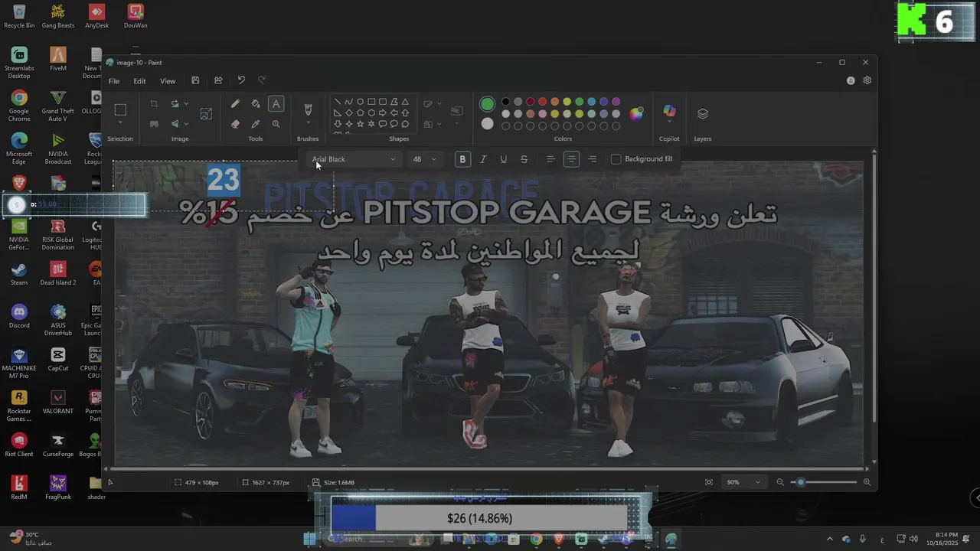Click the Crop icon in Image group
The height and width of the screenshot is (551, 980).
pos(154,104)
